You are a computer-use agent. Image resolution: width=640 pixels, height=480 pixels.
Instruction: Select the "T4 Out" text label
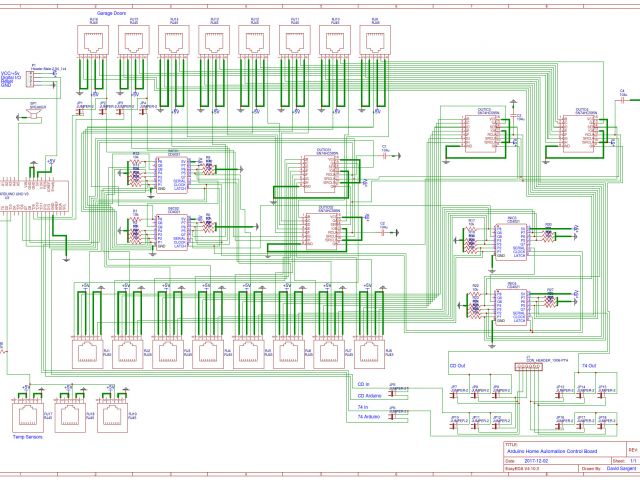[586, 366]
